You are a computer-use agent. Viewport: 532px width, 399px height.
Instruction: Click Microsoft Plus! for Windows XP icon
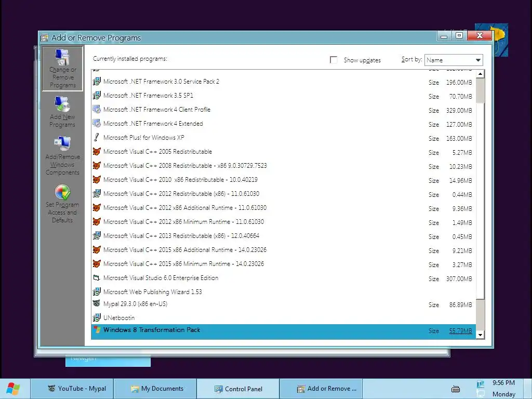pyautogui.click(x=97, y=137)
